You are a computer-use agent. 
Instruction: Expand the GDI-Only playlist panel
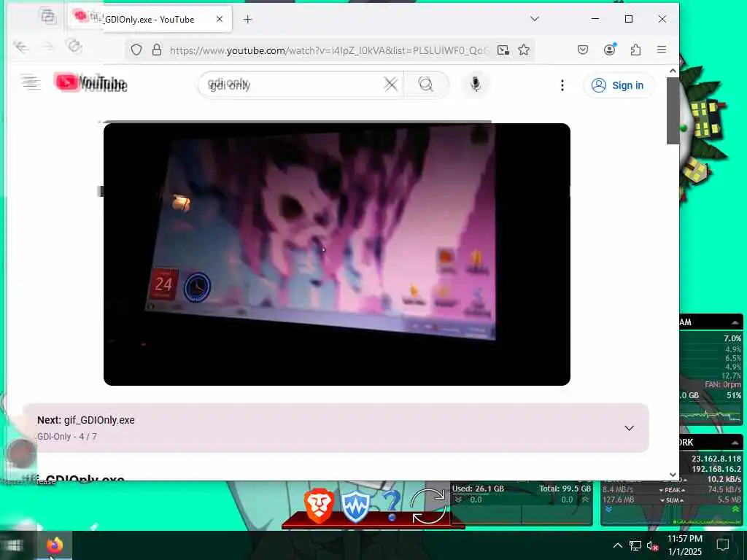pos(629,428)
